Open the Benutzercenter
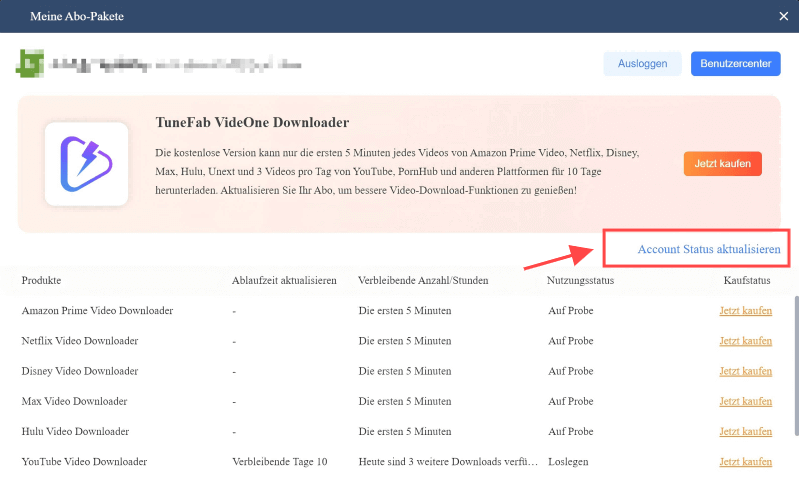Screen dimensions: 800x483 tap(735, 64)
